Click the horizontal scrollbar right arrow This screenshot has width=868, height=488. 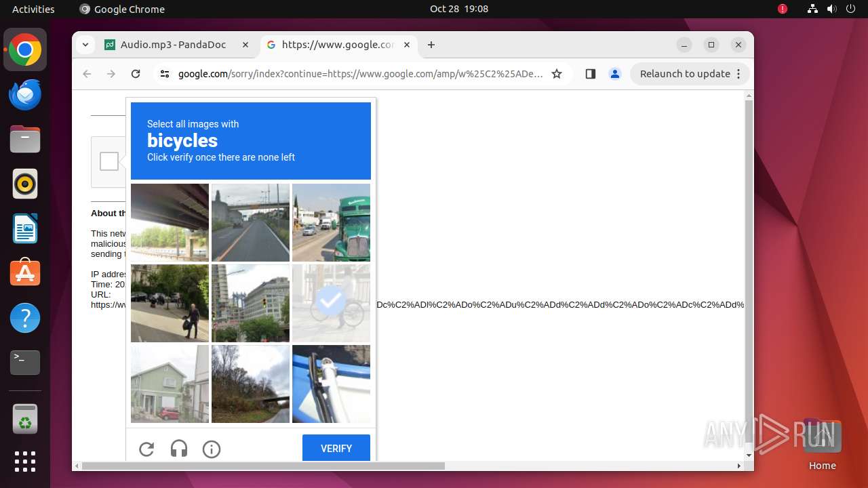(x=739, y=466)
